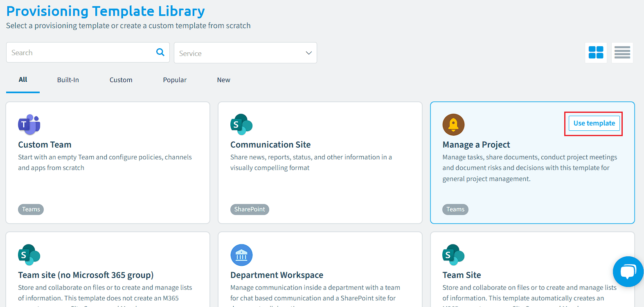This screenshot has height=307, width=644.
Task: Click the Team Site SharePoint icon
Action: tap(453, 255)
